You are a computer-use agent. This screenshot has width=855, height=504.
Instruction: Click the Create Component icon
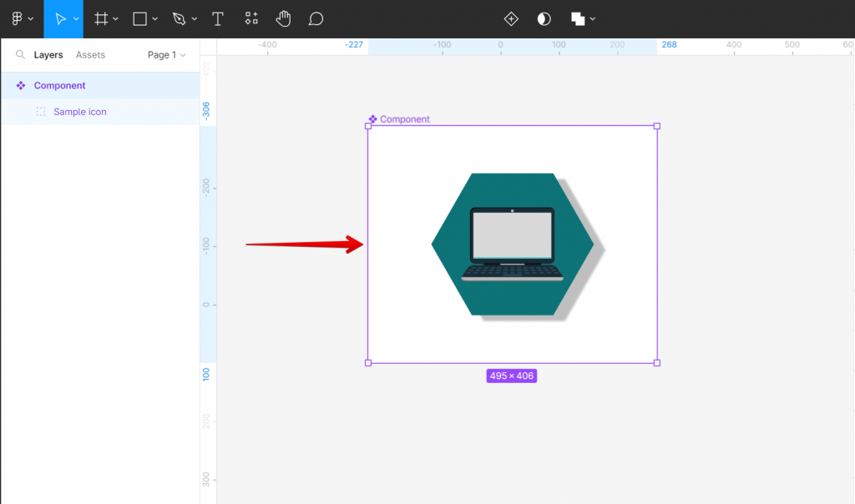[510, 18]
